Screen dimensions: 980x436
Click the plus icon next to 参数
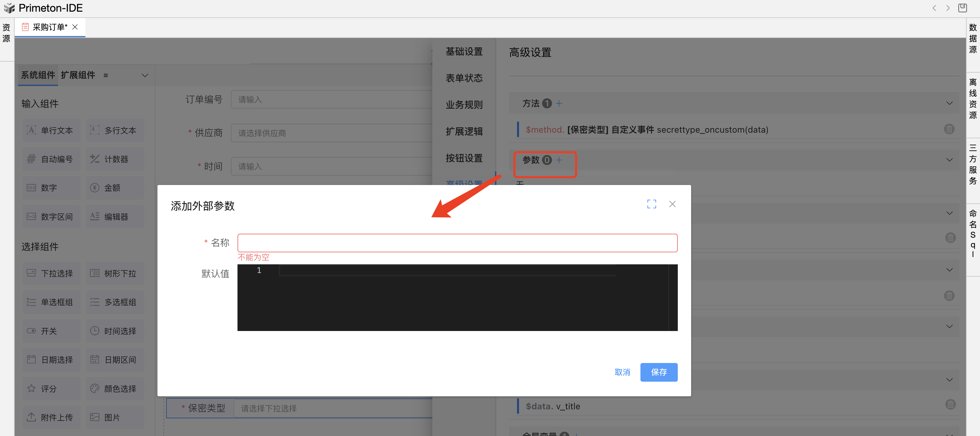pos(559,160)
